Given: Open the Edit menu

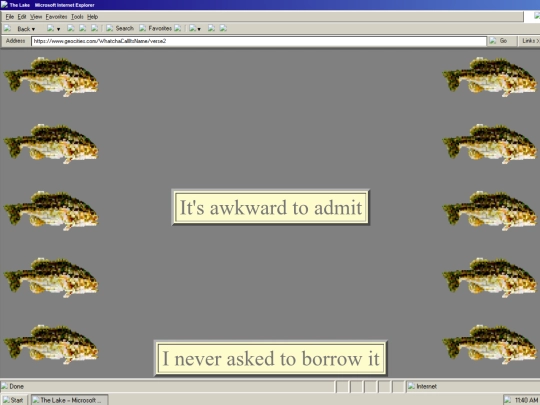Looking at the screenshot, I should click(22, 17).
